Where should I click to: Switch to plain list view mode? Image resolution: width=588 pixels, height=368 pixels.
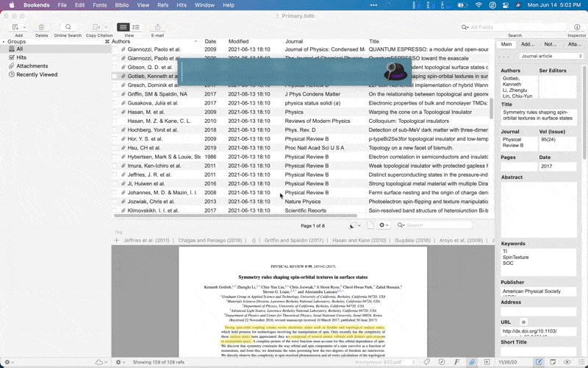(x=123, y=27)
